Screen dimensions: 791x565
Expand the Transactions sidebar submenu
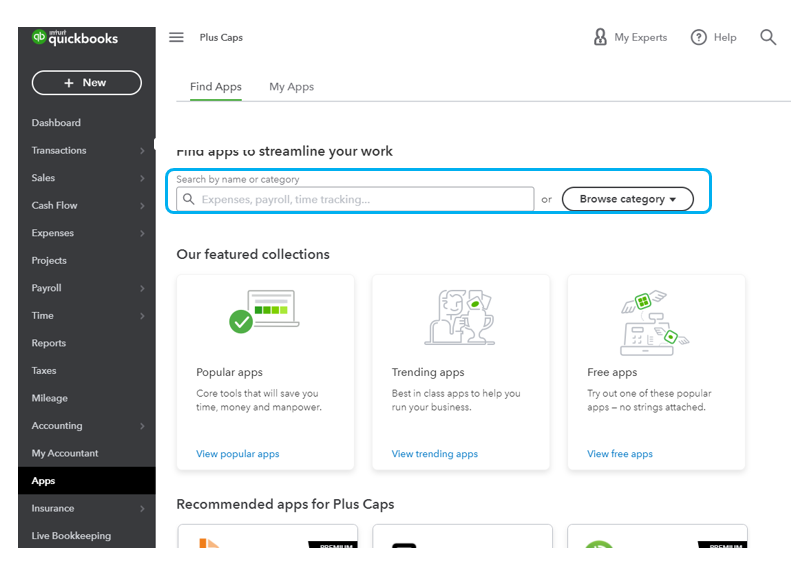142,151
